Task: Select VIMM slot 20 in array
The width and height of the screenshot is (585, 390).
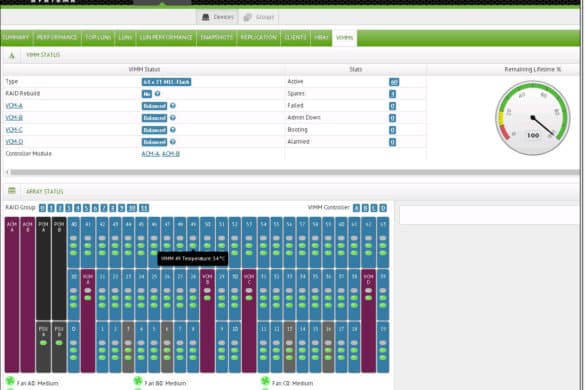Action: 74,294
